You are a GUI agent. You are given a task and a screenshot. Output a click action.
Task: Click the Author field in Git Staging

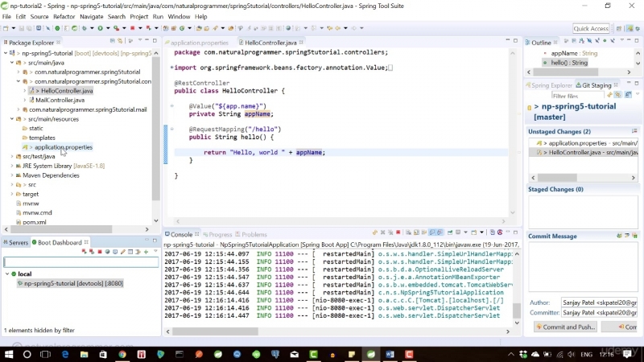(599, 302)
